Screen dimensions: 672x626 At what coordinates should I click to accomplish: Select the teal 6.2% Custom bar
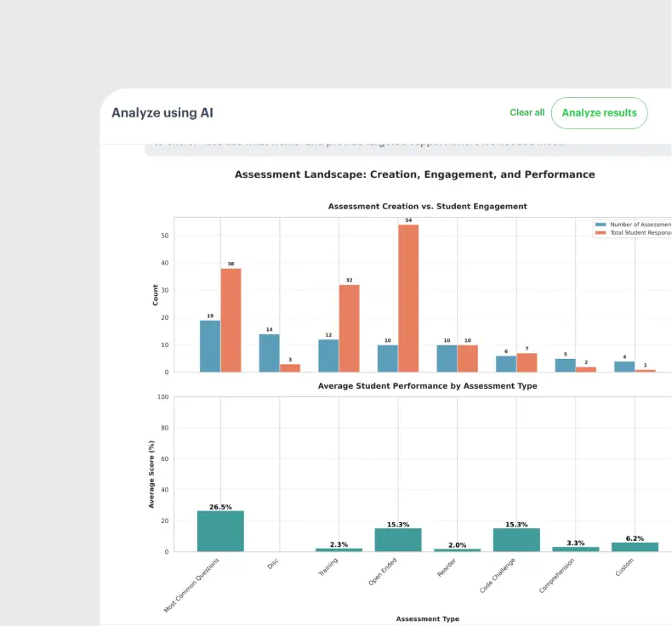[x=635, y=547]
